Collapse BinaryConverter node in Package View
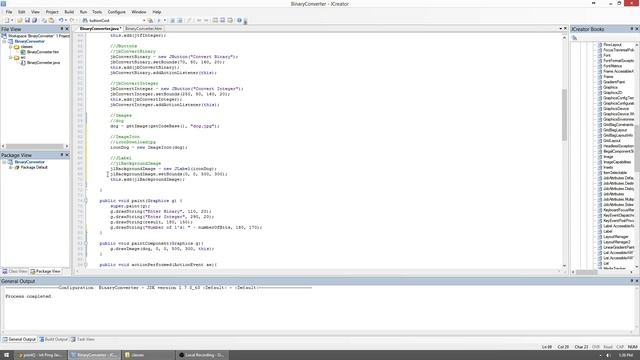This screenshot has width=640, height=360. point(4,162)
